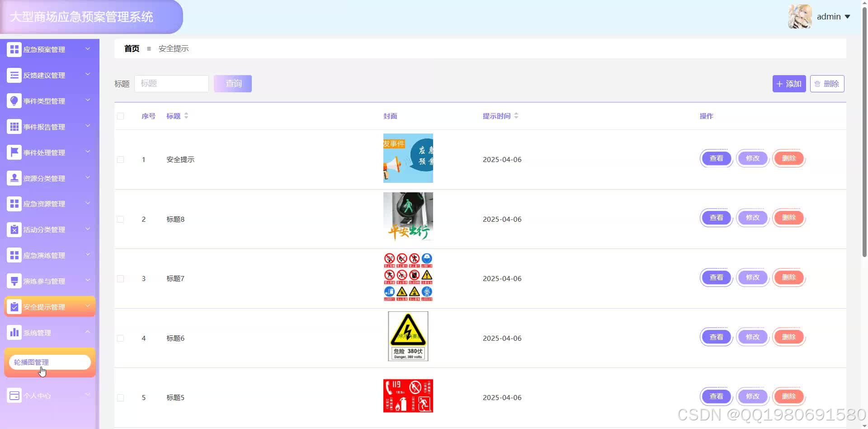Click the 查询 search button
Viewport: 868px width, 429px height.
pyautogui.click(x=233, y=84)
